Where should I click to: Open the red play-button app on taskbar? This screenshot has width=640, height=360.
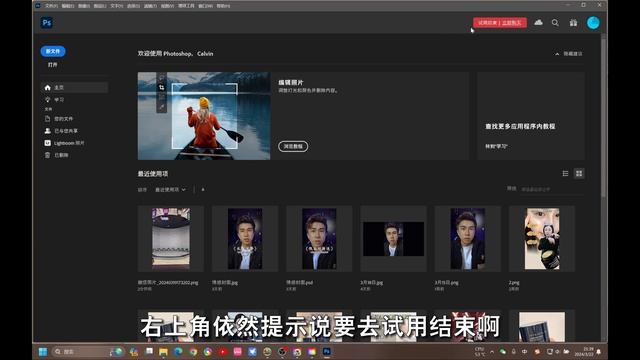click(223, 351)
